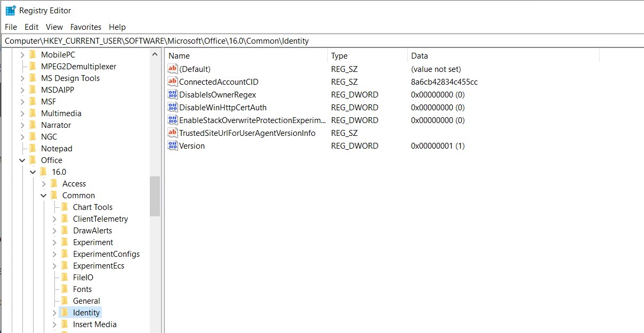Viewport: 644px width, 333px height.
Task: Sort values by the Data column header
Action: click(503, 55)
